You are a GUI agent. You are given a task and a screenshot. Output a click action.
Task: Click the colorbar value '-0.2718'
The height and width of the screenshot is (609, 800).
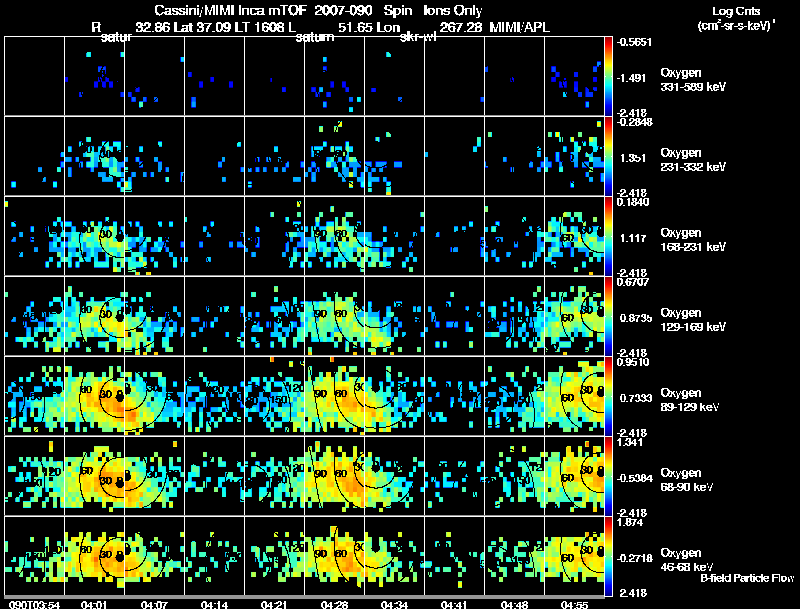tap(634, 559)
